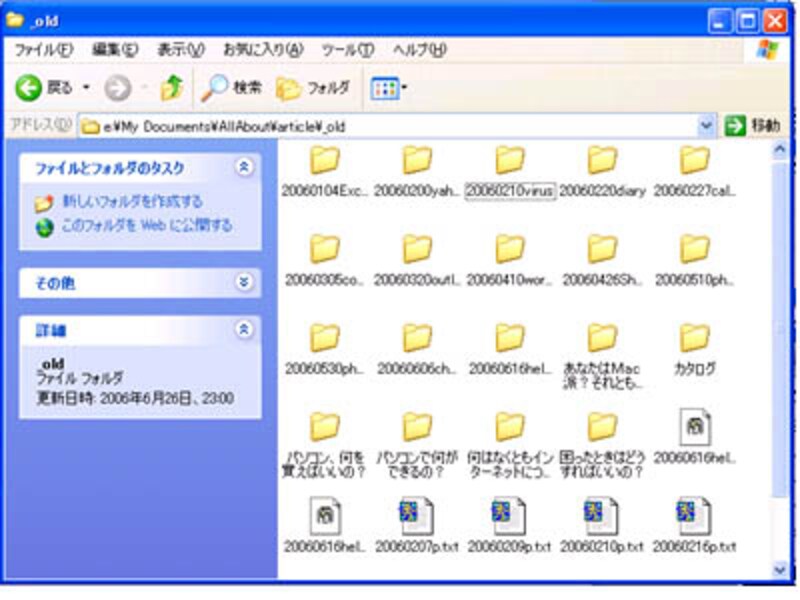Select the 20060207p.txt file
The image size is (800, 600).
pyautogui.click(x=416, y=517)
